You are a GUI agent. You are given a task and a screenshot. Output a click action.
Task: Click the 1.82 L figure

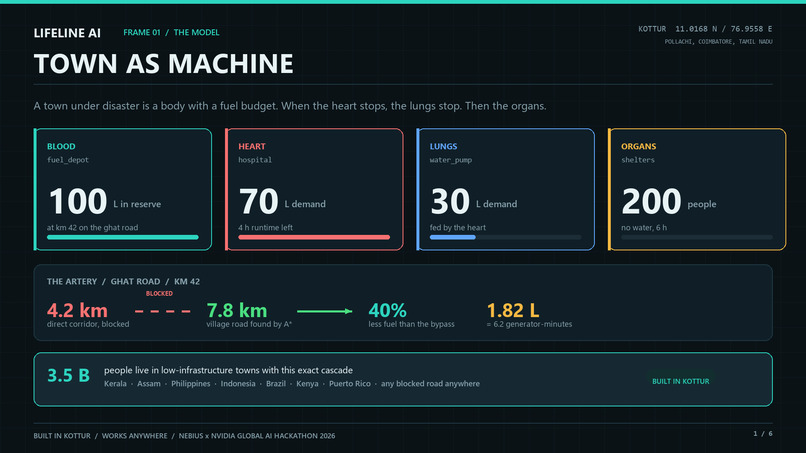[x=513, y=310]
